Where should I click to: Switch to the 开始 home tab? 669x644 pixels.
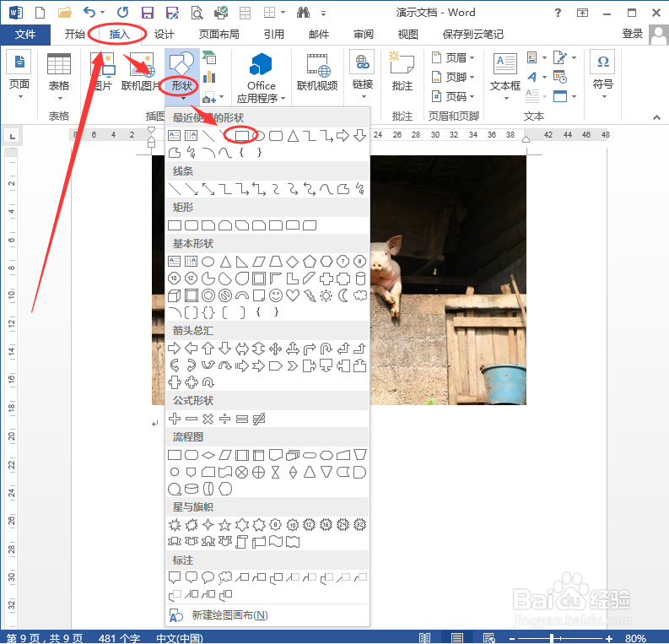(x=75, y=34)
